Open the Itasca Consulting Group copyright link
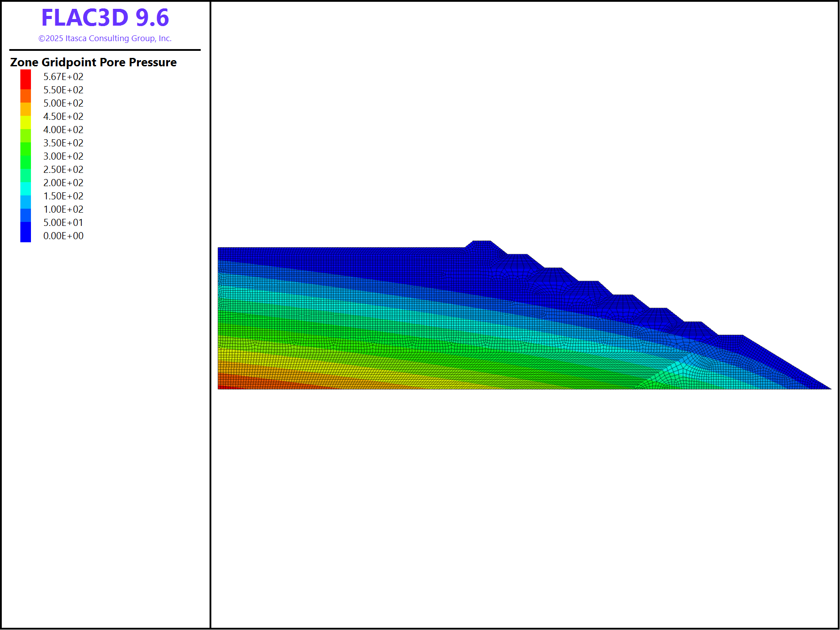The image size is (840, 630). [x=105, y=38]
